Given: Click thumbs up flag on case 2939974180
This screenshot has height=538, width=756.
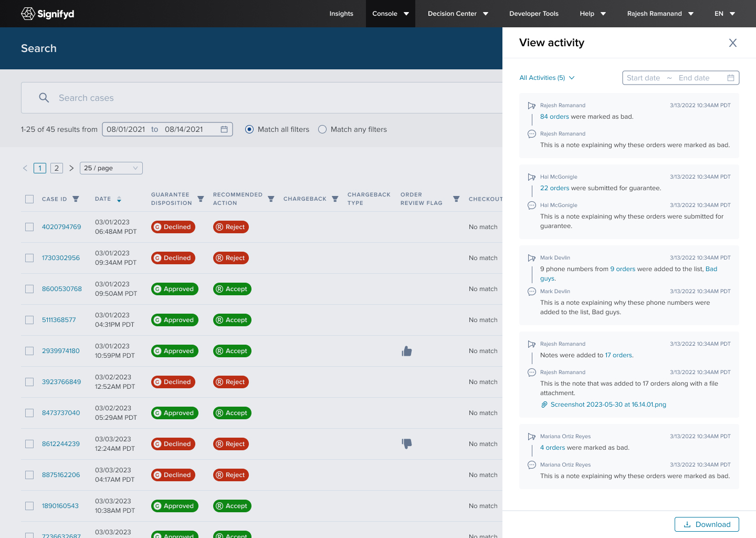Looking at the screenshot, I should click(x=407, y=351).
